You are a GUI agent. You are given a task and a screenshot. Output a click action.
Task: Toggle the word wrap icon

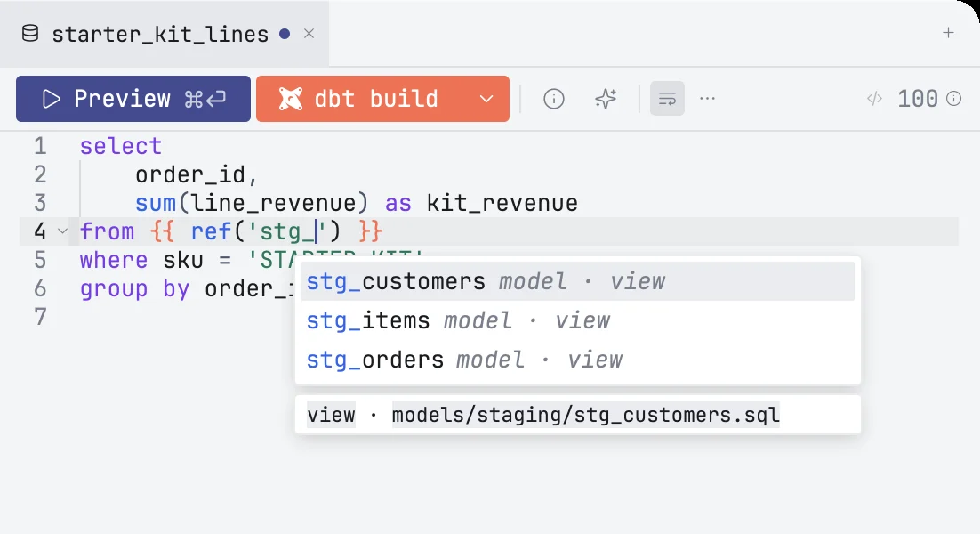tap(668, 99)
